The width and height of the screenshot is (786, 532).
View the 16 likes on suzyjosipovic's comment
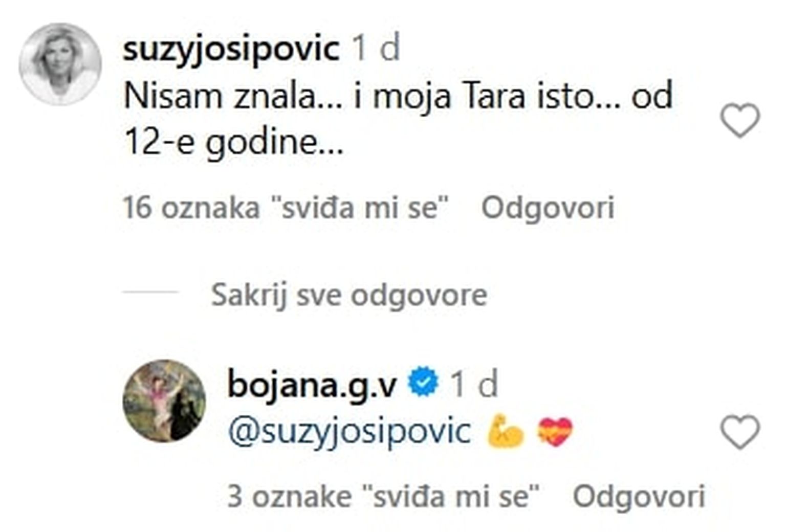286,208
